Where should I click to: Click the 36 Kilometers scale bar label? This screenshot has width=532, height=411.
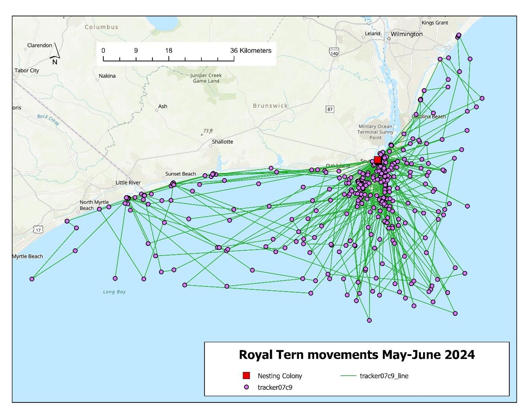point(251,51)
